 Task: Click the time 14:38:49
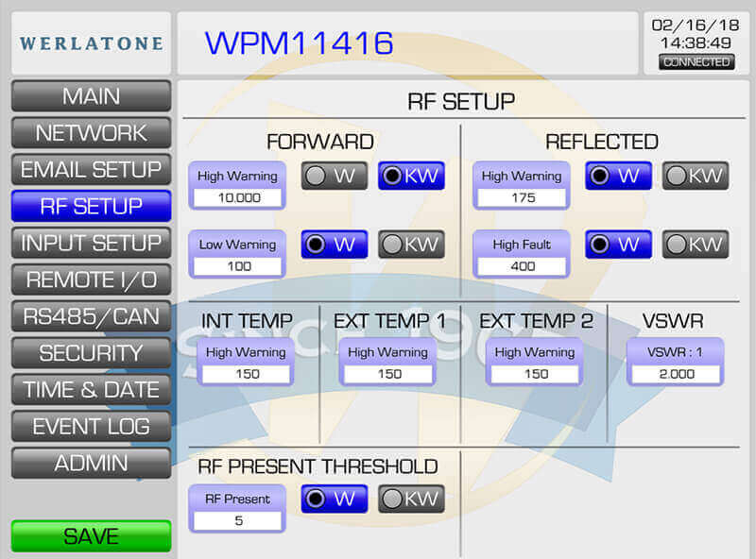696,42
